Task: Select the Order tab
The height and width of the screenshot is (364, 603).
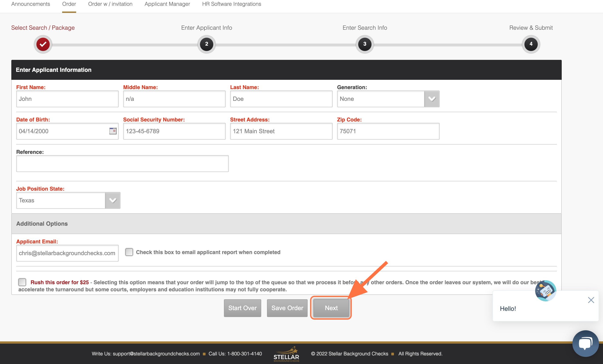Action: point(69,4)
